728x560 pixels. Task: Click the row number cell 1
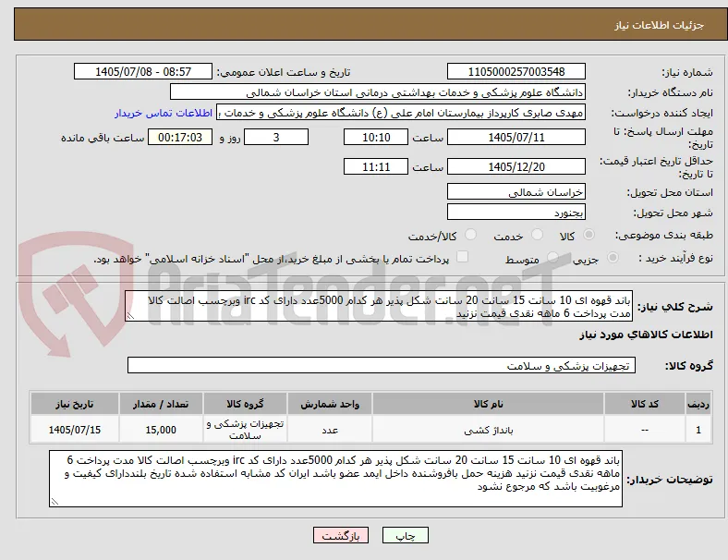click(x=698, y=430)
